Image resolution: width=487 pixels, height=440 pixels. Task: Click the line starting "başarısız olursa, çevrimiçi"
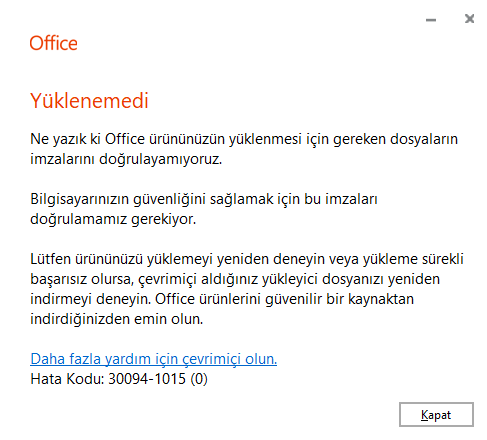(235, 279)
